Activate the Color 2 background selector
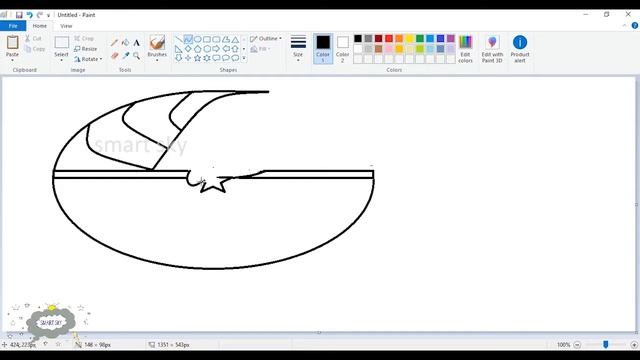 [342, 49]
